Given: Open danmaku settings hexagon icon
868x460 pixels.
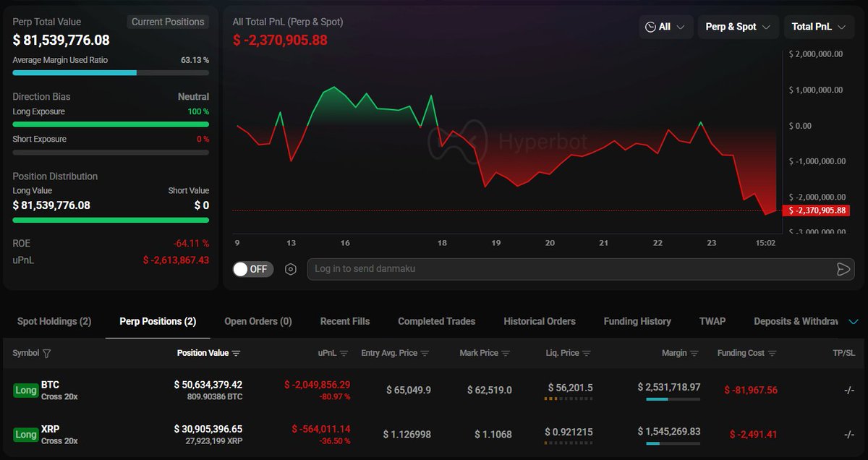Looking at the screenshot, I should pyautogui.click(x=291, y=269).
